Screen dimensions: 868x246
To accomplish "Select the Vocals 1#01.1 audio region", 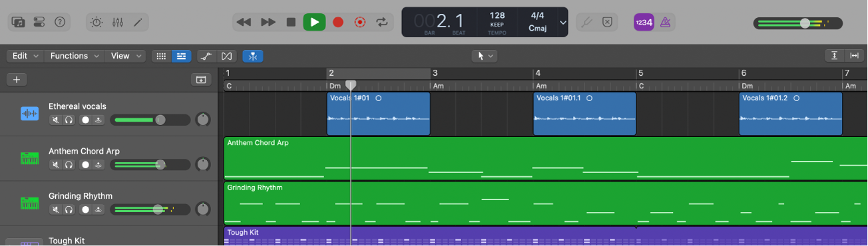I will (x=584, y=114).
